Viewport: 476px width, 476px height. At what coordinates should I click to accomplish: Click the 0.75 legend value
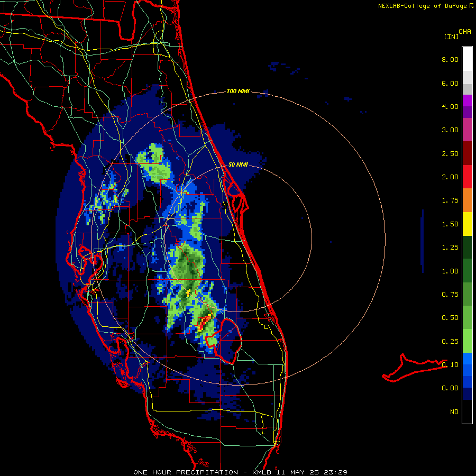coord(450,295)
